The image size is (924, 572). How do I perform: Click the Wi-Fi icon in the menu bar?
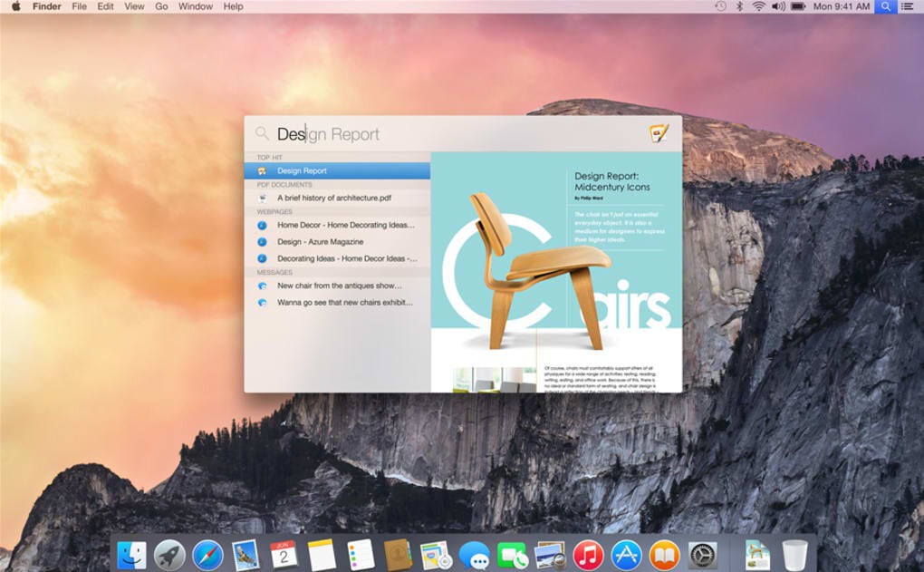pos(757,7)
